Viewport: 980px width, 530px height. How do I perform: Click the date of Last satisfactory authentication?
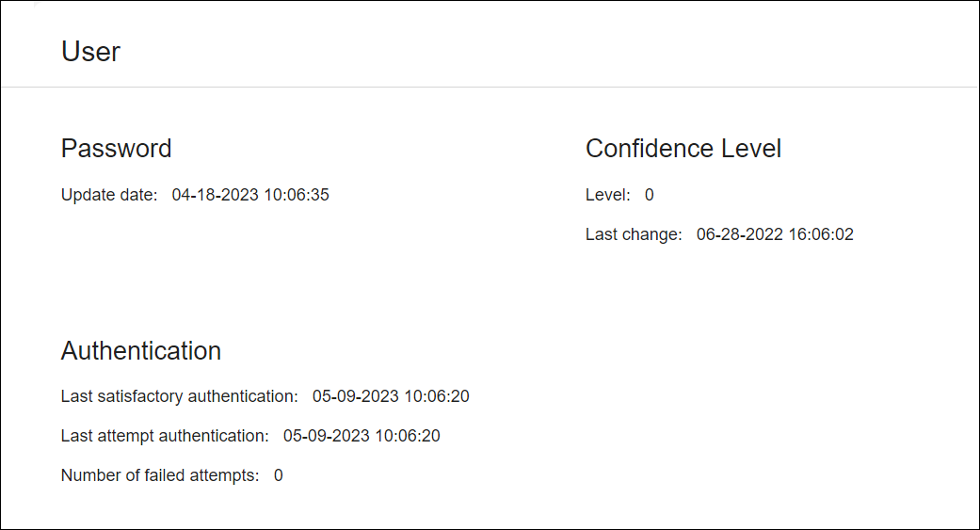(x=356, y=396)
